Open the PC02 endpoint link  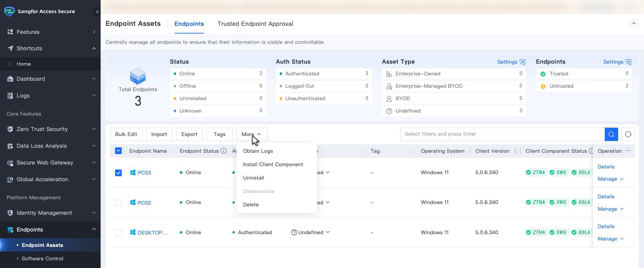144,203
